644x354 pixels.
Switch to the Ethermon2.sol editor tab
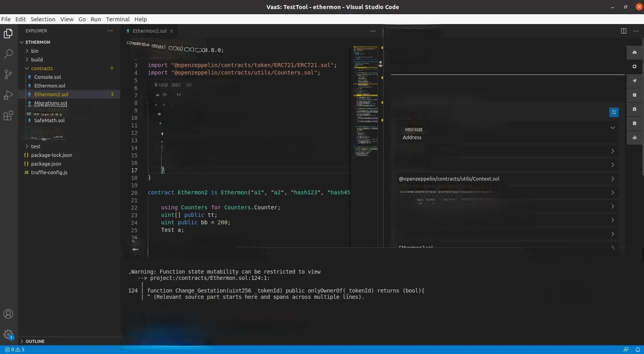point(149,31)
